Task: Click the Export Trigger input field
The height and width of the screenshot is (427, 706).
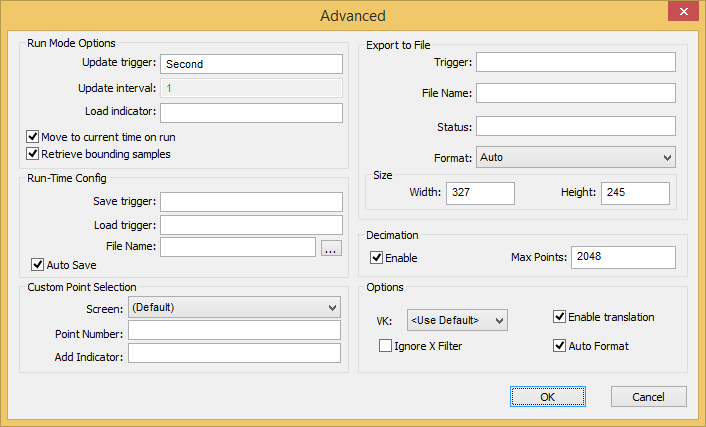Action: coord(576,62)
